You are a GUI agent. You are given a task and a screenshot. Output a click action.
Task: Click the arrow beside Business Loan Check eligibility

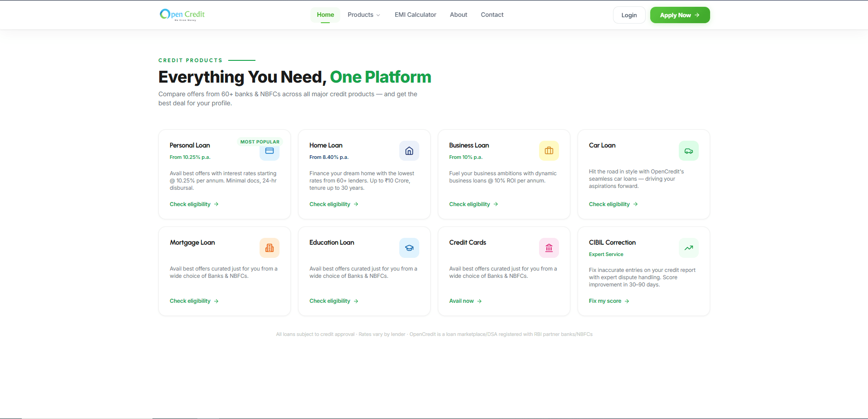[x=496, y=204]
